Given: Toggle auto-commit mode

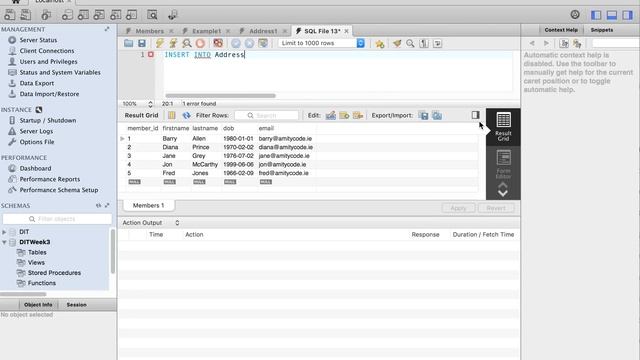Looking at the screenshot, I should pos(263,43).
